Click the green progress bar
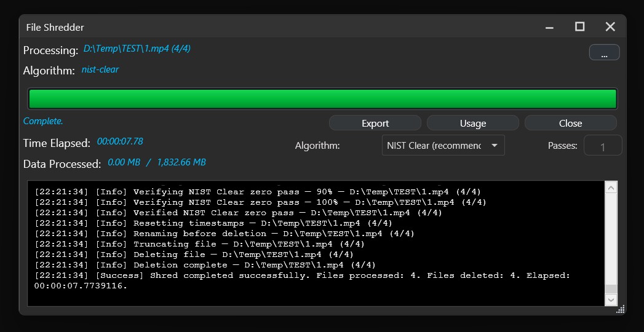This screenshot has height=332, width=644. (322, 99)
